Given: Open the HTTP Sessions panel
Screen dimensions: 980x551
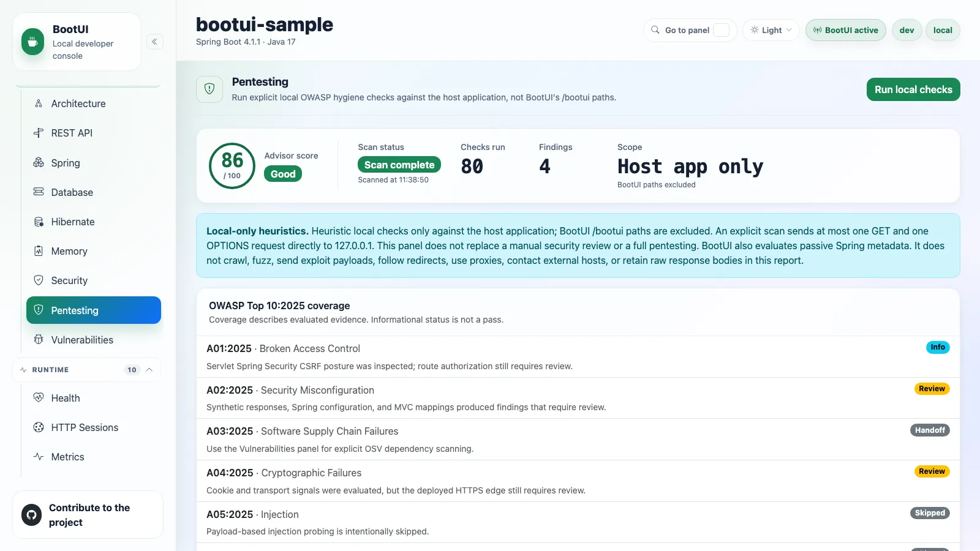Looking at the screenshot, I should coord(94,427).
